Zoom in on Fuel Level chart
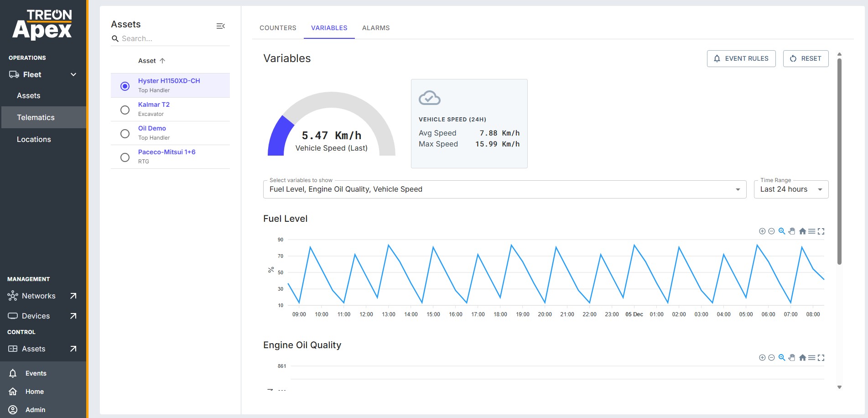The image size is (868, 418). tap(762, 231)
